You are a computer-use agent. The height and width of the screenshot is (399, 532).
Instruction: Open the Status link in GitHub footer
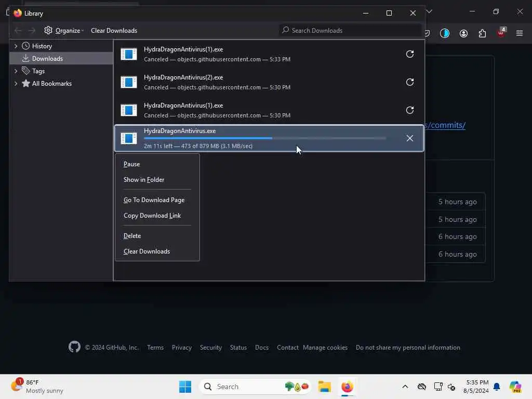click(x=238, y=348)
